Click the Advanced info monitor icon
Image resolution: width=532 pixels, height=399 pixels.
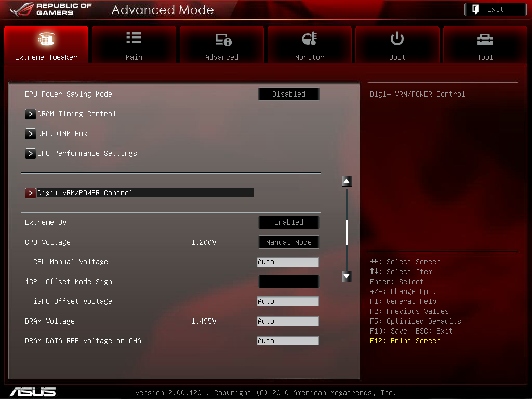coord(223,39)
